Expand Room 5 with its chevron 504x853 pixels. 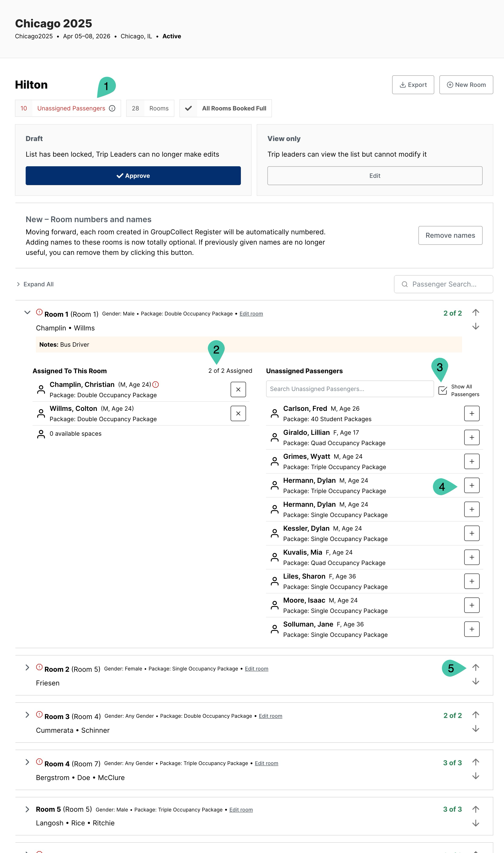click(x=28, y=809)
